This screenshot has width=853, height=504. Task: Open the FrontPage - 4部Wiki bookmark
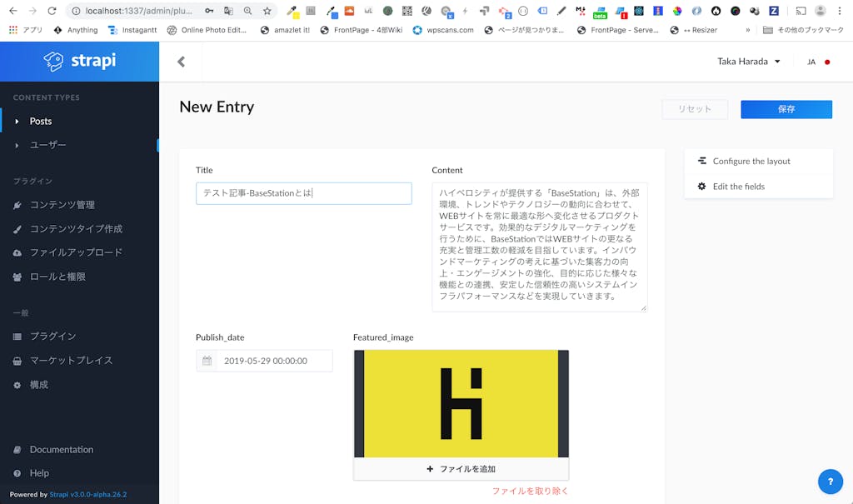(x=362, y=30)
